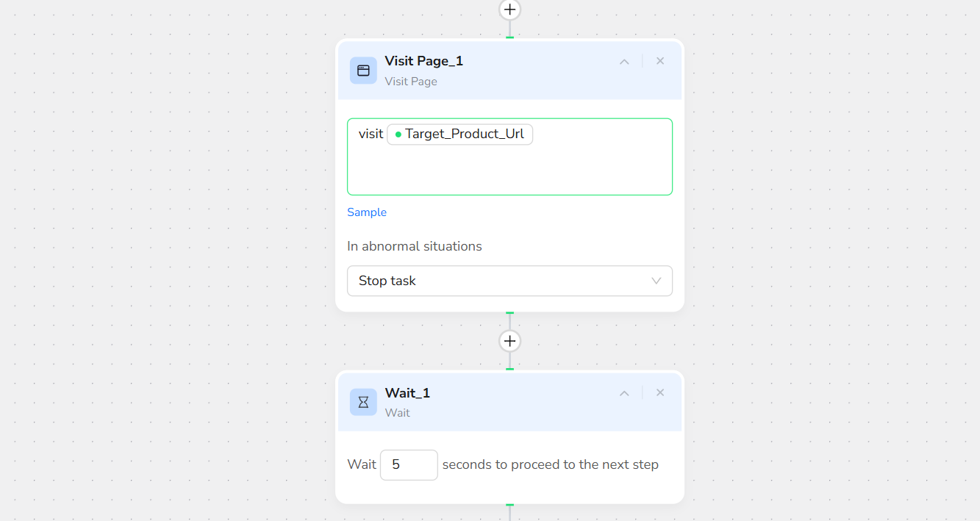This screenshot has height=521, width=980.
Task: Click the green connector below Wait_1 node
Action: 509,505
